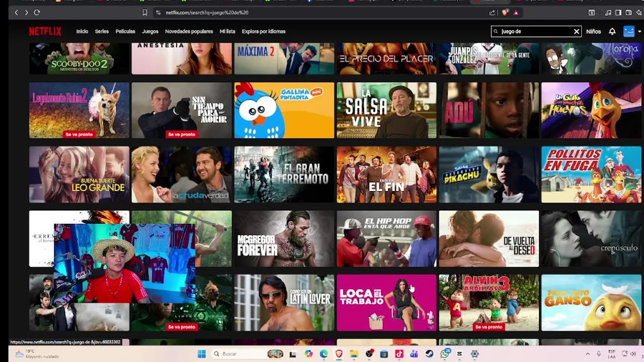Click the Brave Shields lion icon
The width and height of the screenshot is (644, 362).
[505, 12]
